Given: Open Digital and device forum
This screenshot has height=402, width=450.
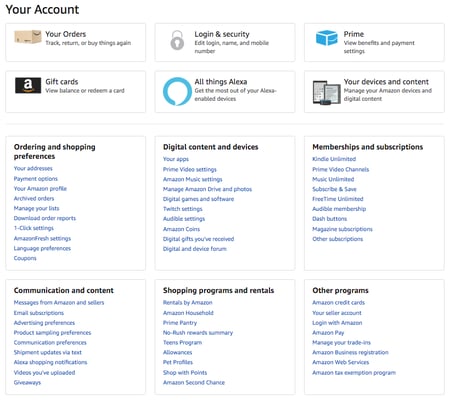Looking at the screenshot, I should click(195, 249).
